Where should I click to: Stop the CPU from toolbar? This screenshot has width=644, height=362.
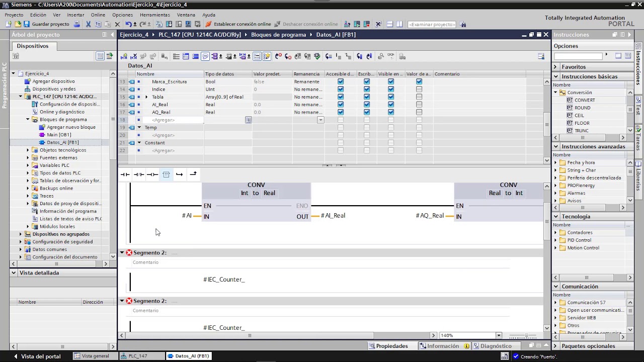coord(368,24)
